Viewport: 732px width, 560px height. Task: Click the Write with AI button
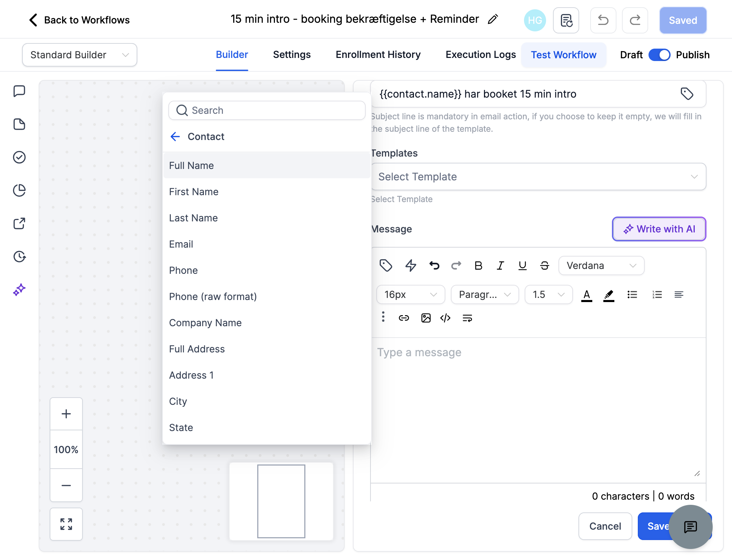coord(659,229)
